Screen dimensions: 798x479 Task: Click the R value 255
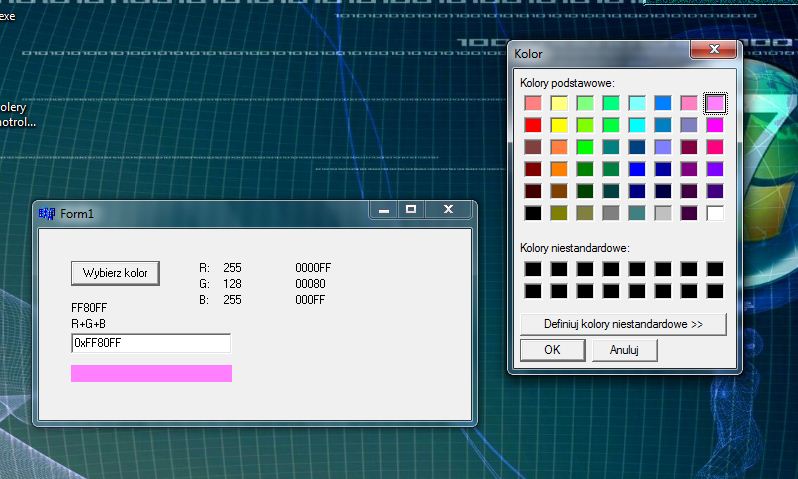coord(232,268)
